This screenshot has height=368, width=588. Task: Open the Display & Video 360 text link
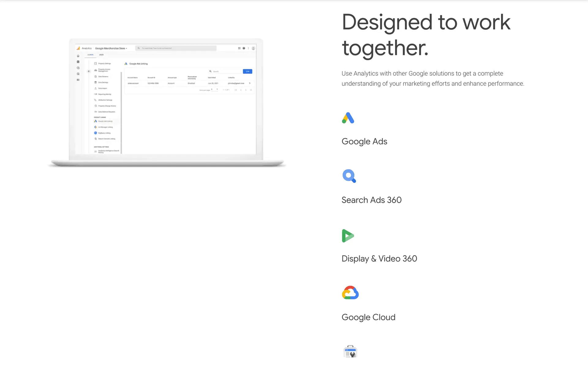(379, 259)
